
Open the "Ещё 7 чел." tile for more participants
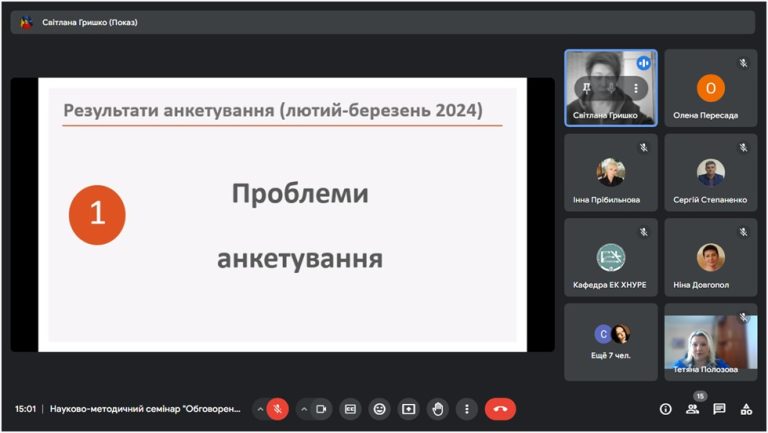pyautogui.click(x=611, y=342)
